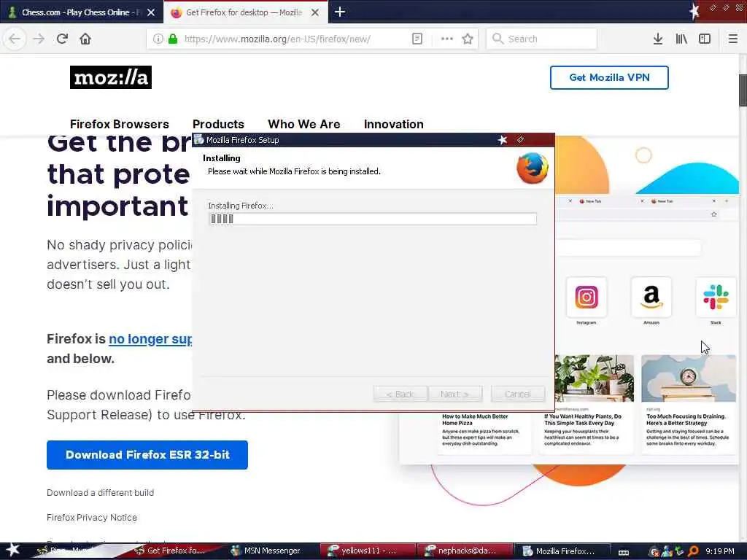Viewport: 747px width, 560px height.
Task: Click the browser Forward arrow
Action: coord(39,39)
